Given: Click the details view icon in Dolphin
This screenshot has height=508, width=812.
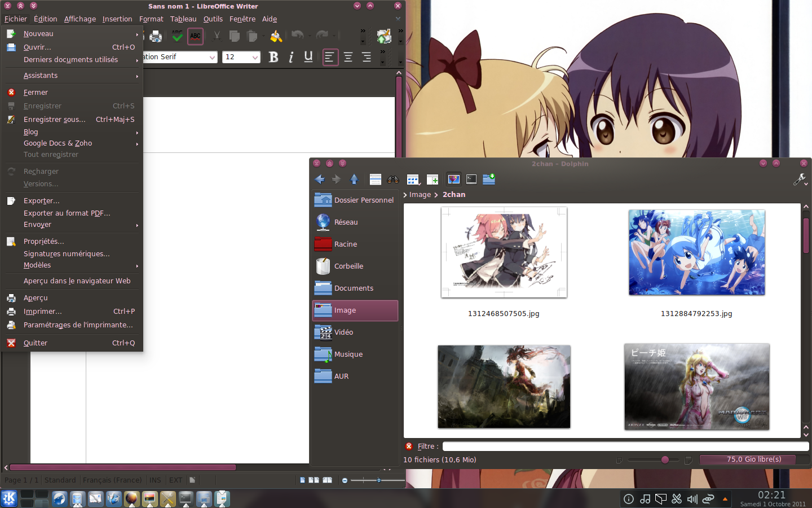Looking at the screenshot, I should coord(376,179).
